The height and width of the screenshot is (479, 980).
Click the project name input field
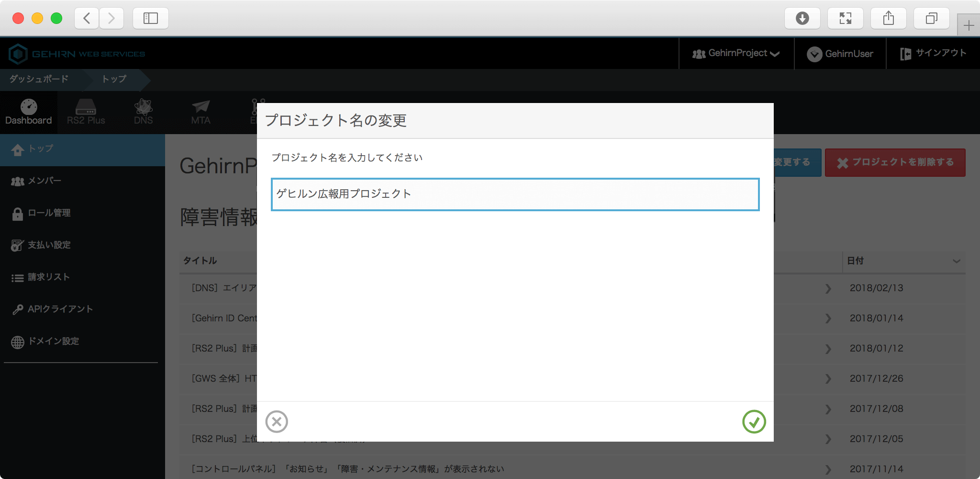click(515, 194)
